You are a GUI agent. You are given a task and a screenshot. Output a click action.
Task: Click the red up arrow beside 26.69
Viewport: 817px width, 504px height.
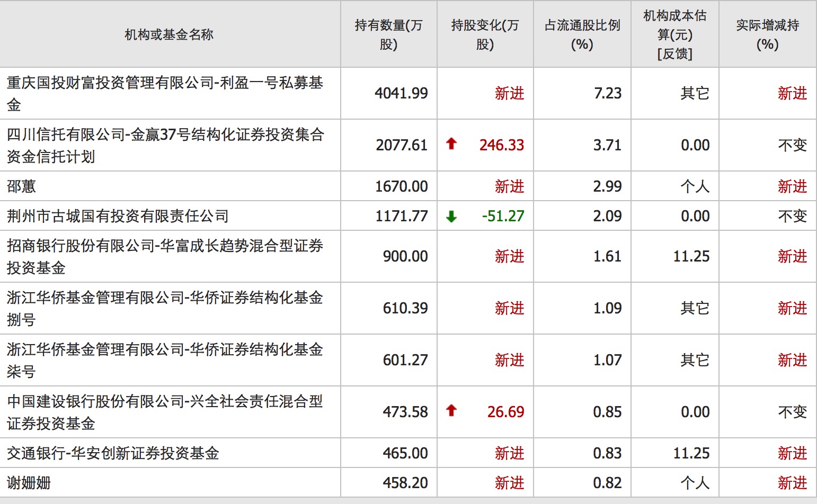coord(451,411)
